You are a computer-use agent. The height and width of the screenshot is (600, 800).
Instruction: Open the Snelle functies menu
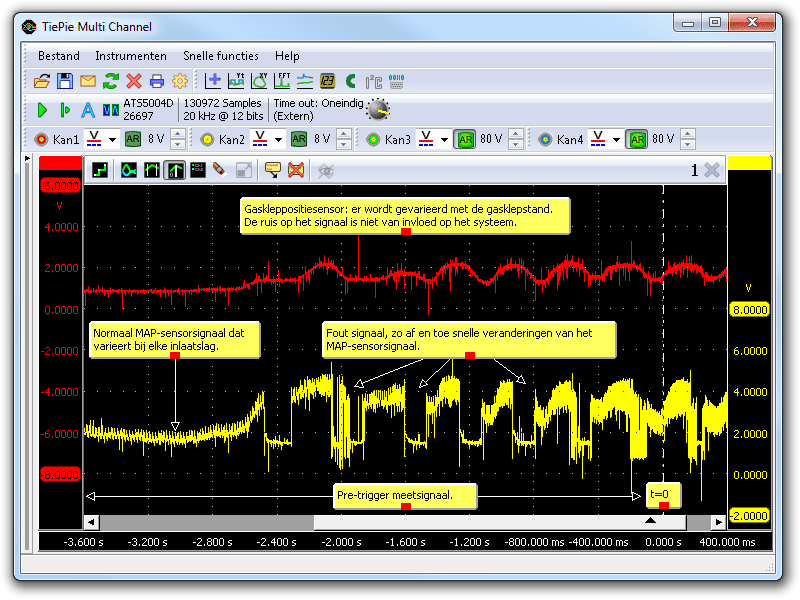[220, 56]
